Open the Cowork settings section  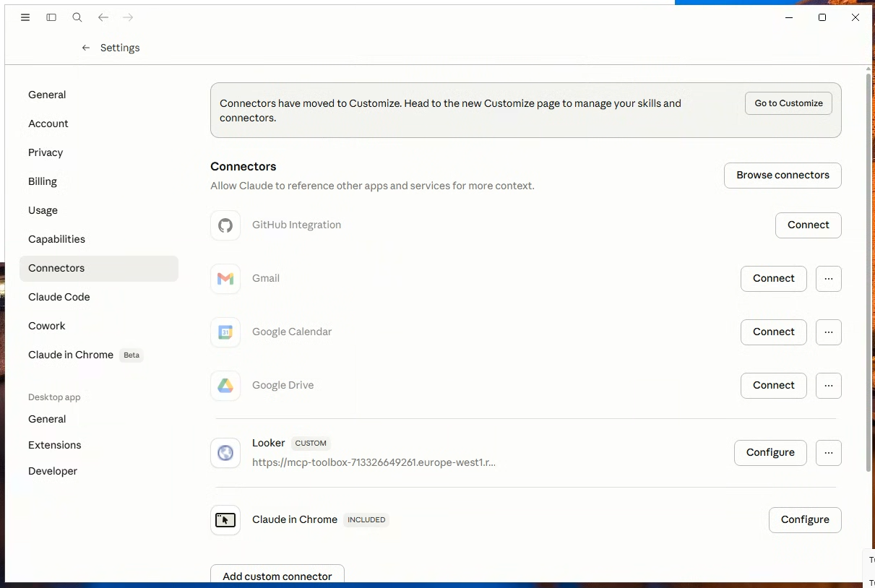99,326
